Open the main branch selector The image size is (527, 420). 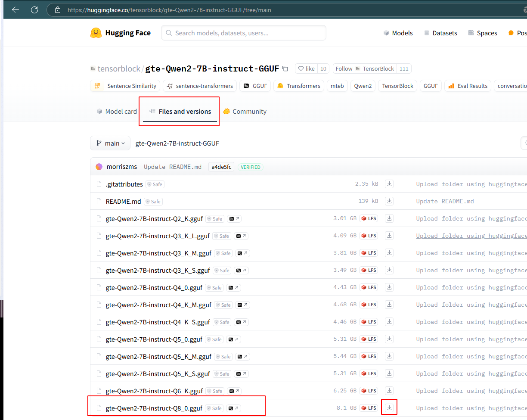tap(110, 143)
